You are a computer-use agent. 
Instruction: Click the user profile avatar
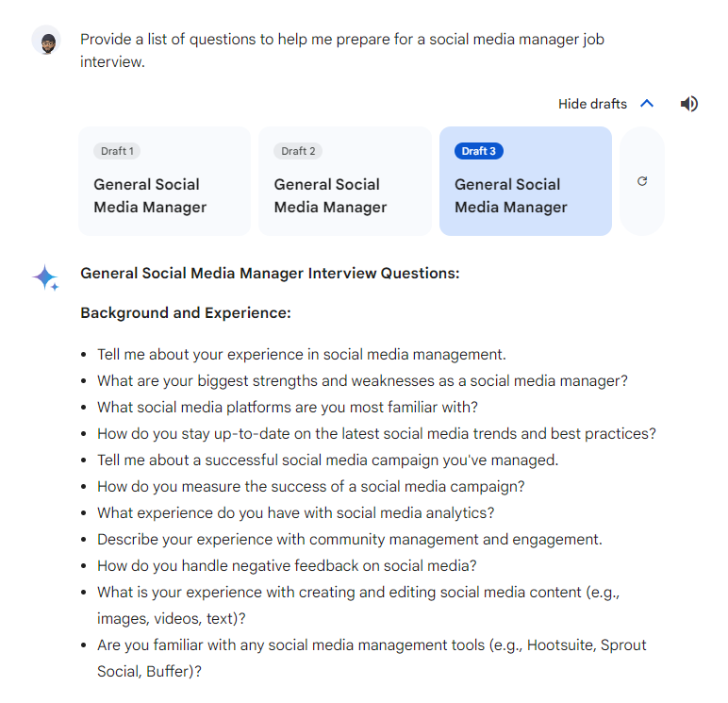tap(45, 41)
